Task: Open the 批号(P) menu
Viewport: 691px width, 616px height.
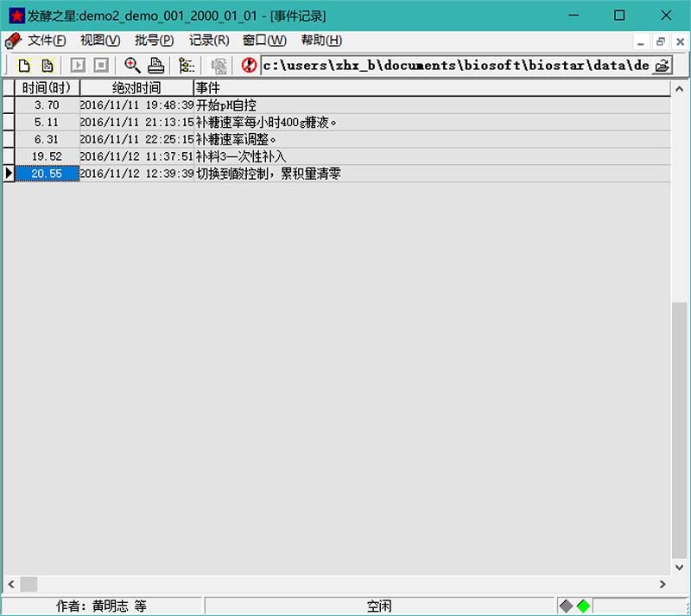Action: (154, 41)
